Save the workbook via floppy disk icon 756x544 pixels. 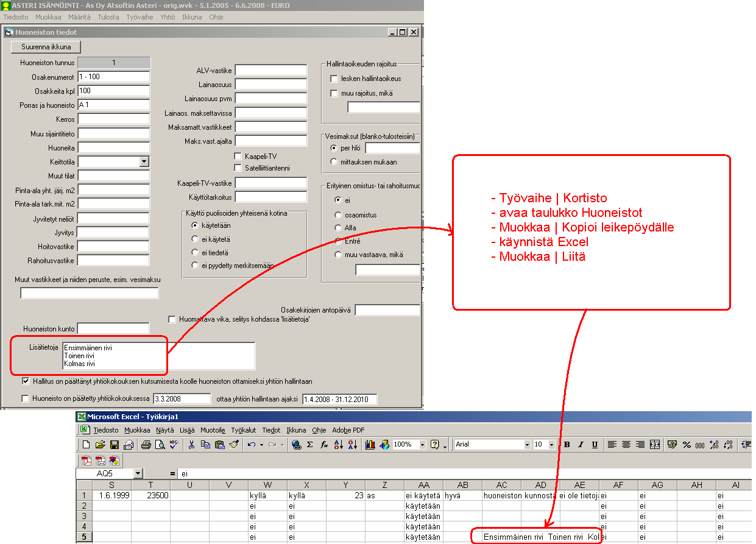point(114,445)
